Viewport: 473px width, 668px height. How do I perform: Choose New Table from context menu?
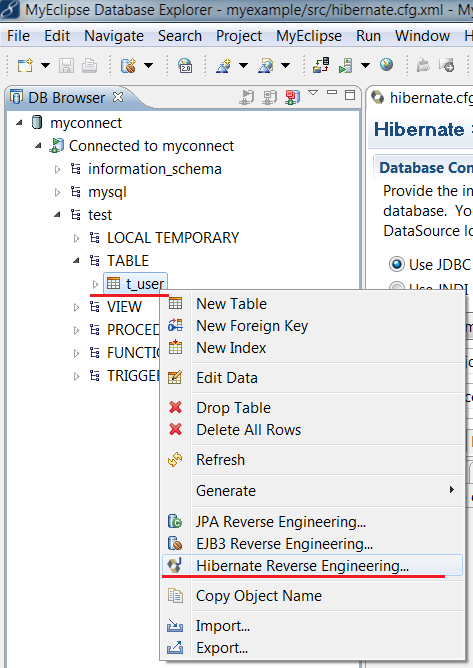(312, 304)
